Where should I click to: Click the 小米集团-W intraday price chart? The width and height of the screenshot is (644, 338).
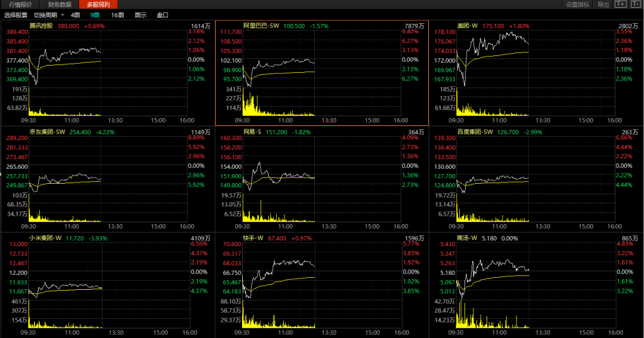[109, 271]
